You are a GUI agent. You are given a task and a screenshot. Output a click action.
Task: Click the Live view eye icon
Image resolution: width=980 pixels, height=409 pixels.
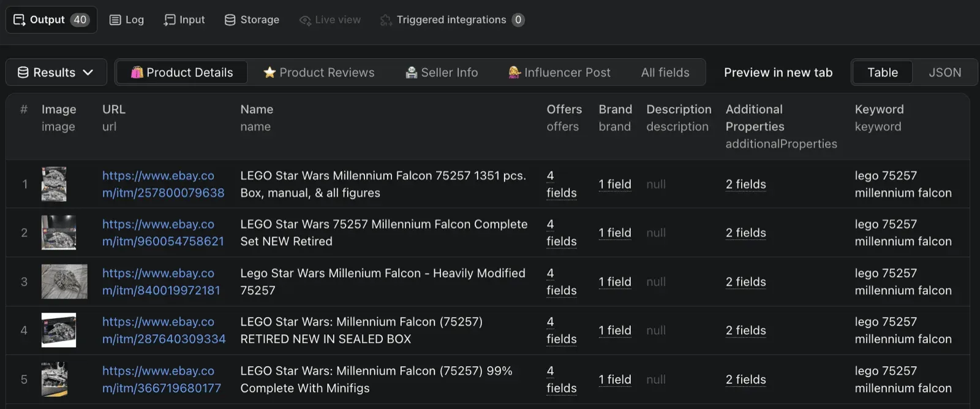[305, 20]
